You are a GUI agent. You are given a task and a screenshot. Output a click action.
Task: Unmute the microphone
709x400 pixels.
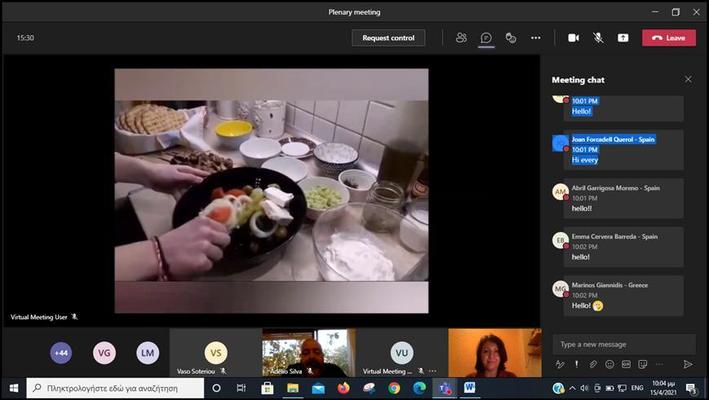[598, 38]
